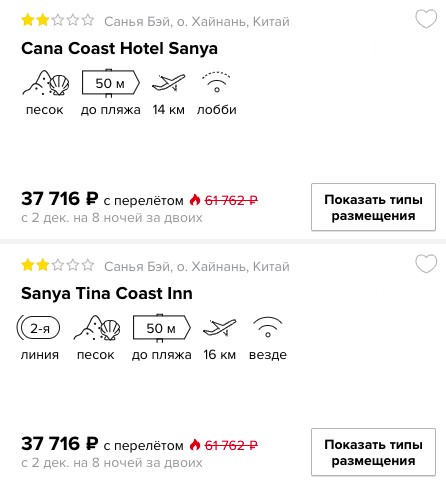Click the sand beach icon for Cana Coast
446x482 pixels.
coord(46,83)
